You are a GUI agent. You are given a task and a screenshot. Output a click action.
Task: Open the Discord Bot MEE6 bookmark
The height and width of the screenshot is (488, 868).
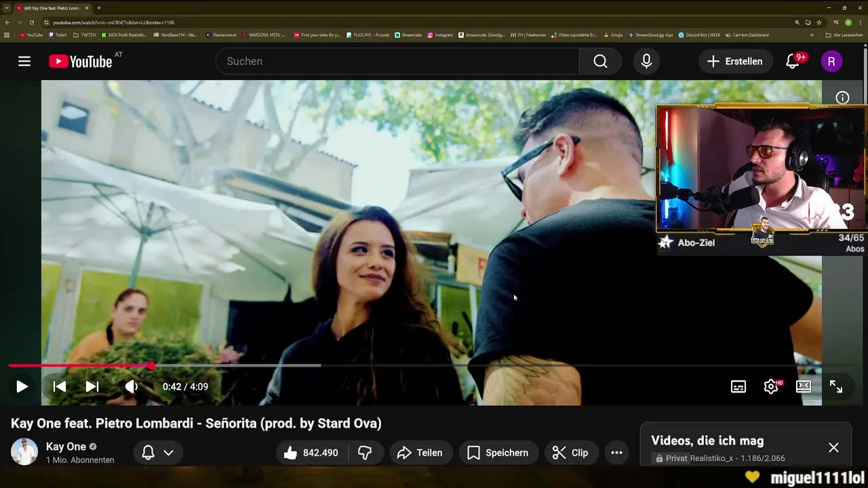[699, 35]
